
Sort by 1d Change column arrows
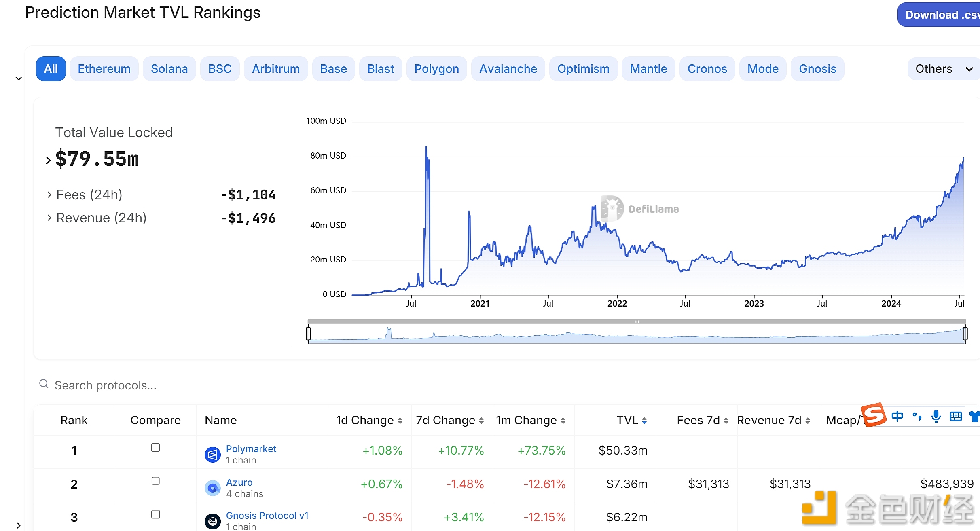pyautogui.click(x=400, y=421)
